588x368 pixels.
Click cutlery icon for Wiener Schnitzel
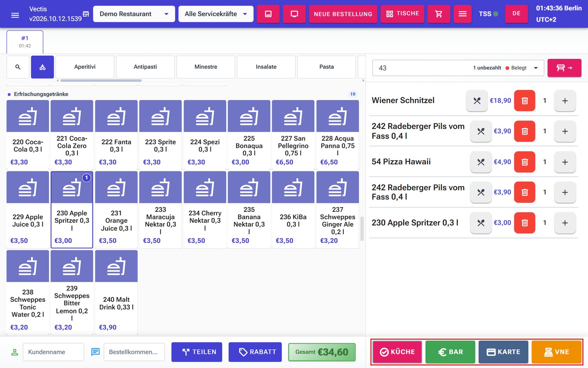[477, 101]
